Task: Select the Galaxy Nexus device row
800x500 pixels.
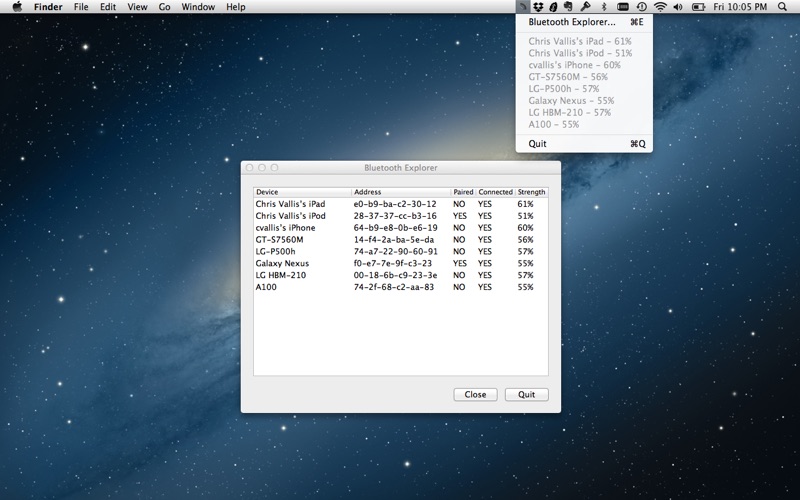Action: click(x=401, y=263)
